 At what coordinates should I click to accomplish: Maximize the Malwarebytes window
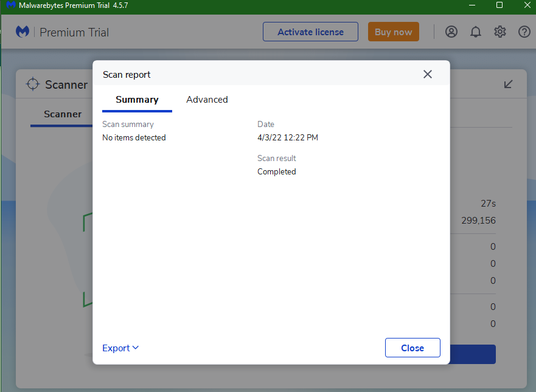click(499, 5)
